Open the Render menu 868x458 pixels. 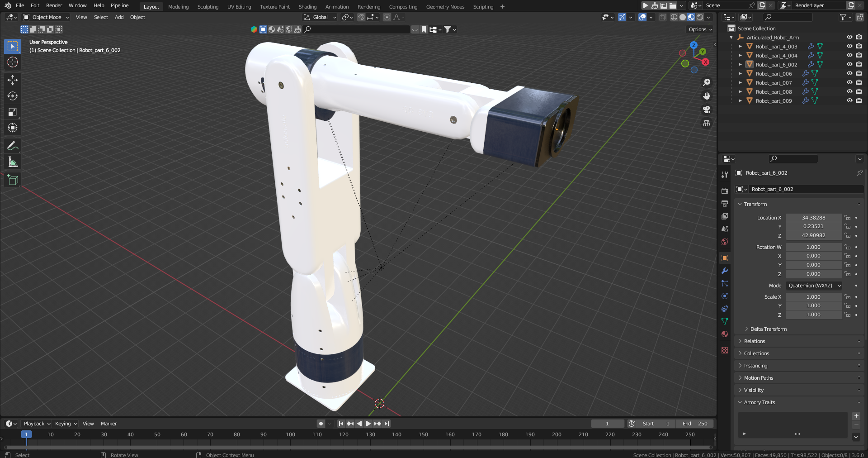pyautogui.click(x=54, y=5)
